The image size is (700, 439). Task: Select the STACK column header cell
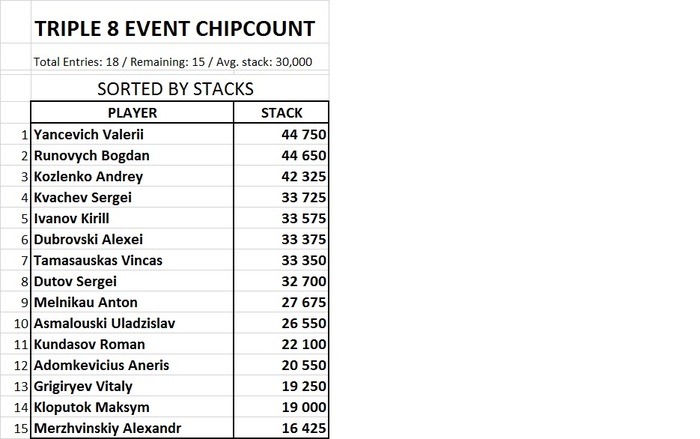coord(281,113)
